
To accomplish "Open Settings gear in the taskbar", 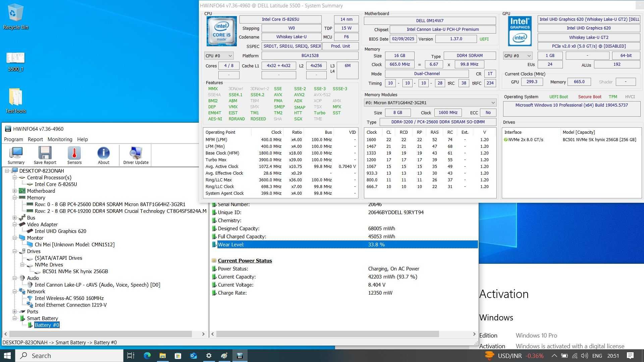I will pos(209,356).
